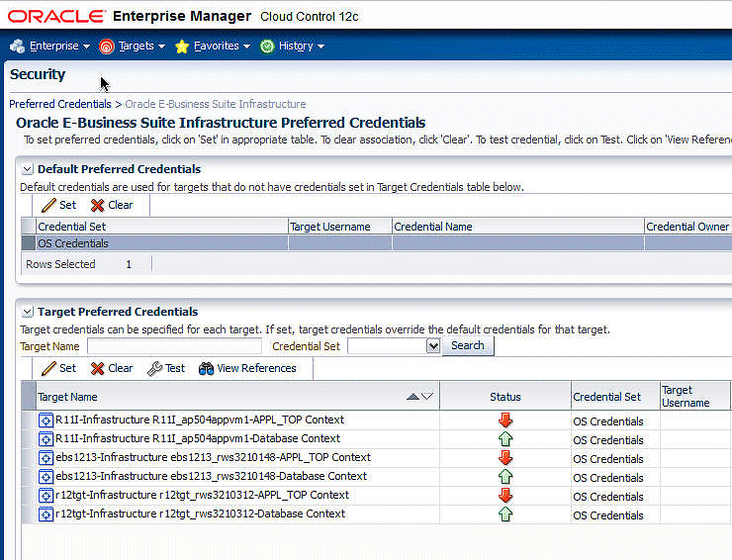Screen dimensions: 732x560
Task: Click the binoculars View References icon
Action: click(x=206, y=368)
